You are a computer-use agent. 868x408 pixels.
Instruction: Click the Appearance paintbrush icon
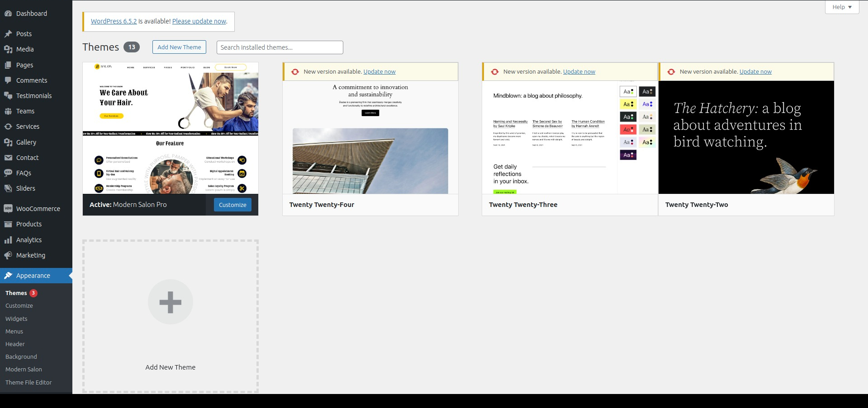pyautogui.click(x=8, y=276)
